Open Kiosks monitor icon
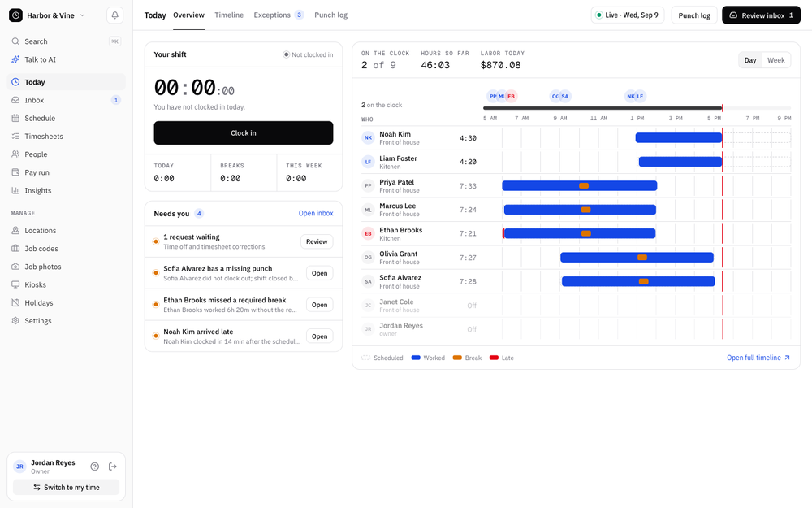Image resolution: width=812 pixels, height=508 pixels. click(x=15, y=285)
